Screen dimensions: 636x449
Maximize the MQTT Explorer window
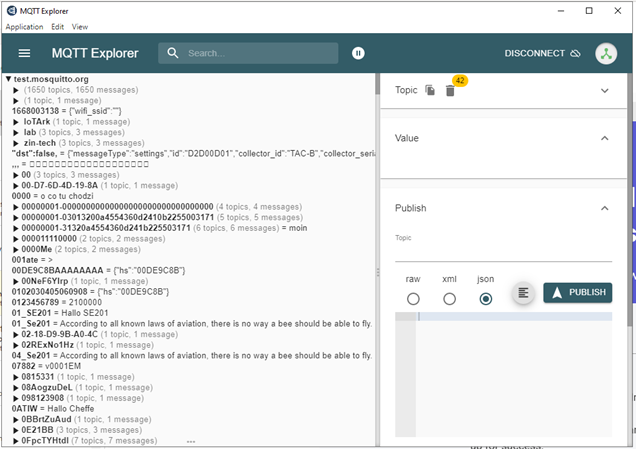[589, 11]
